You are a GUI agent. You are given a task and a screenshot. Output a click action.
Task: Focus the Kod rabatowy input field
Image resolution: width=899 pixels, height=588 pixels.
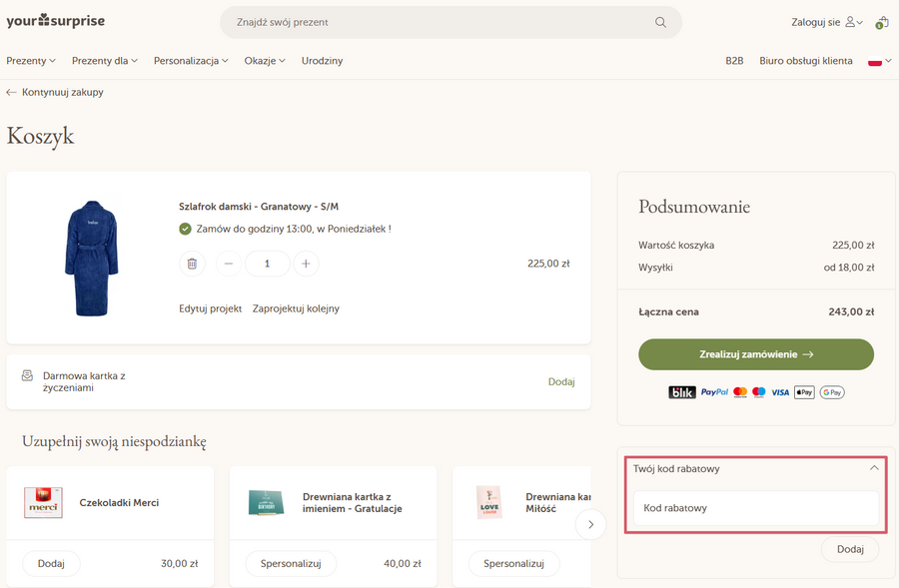pos(755,508)
